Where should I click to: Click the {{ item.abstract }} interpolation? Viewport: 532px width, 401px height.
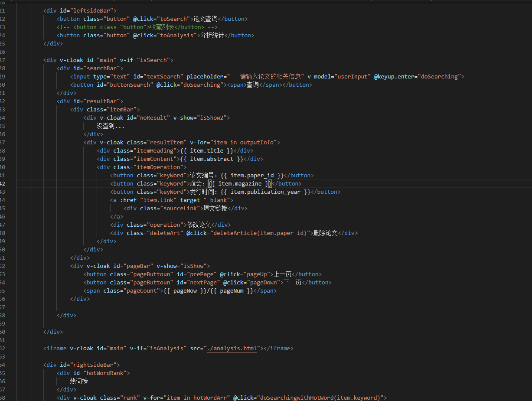click(212, 159)
